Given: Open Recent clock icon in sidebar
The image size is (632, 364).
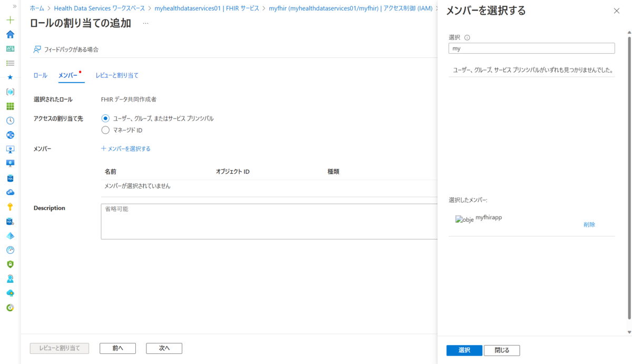Looking at the screenshot, I should point(10,121).
